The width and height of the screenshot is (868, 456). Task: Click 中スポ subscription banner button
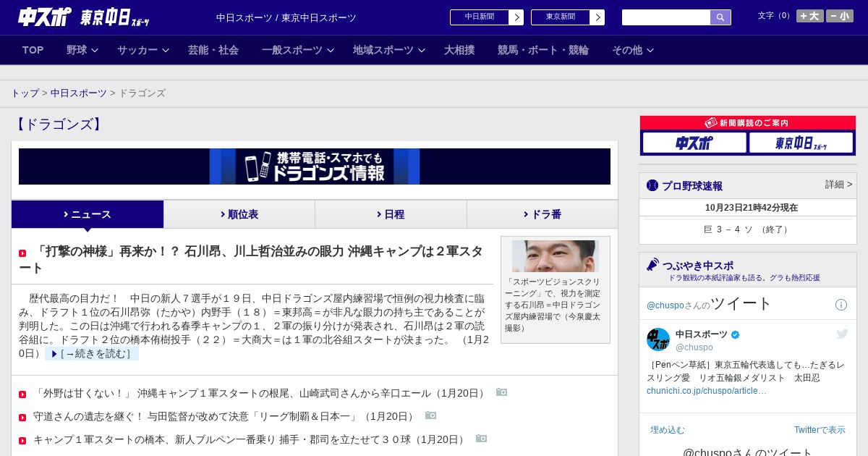point(694,143)
